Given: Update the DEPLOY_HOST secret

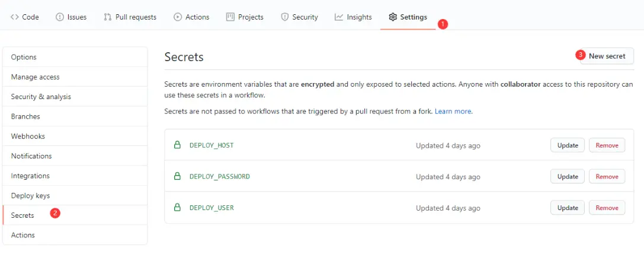Looking at the screenshot, I should [568, 145].
